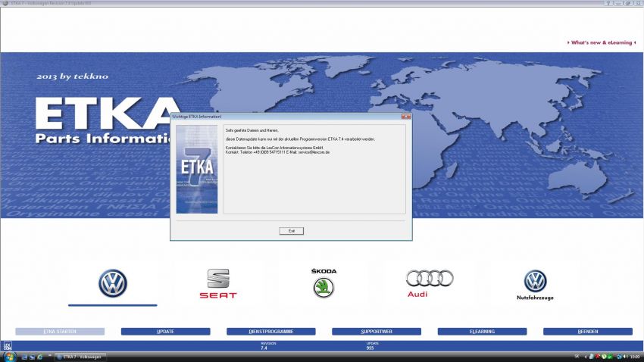
Task: Open the SUPPORTWEB page
Action: point(377,331)
